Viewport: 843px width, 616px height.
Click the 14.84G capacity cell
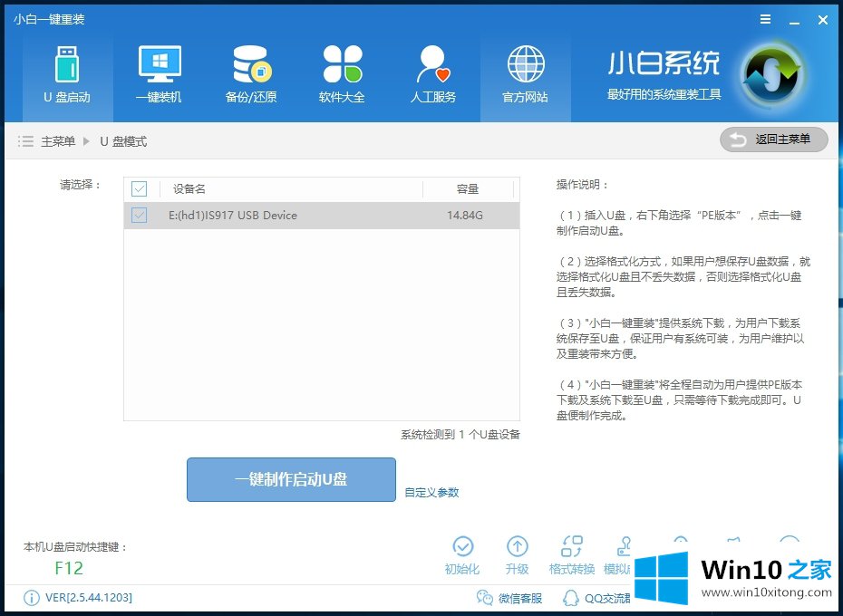pyautogui.click(x=464, y=215)
